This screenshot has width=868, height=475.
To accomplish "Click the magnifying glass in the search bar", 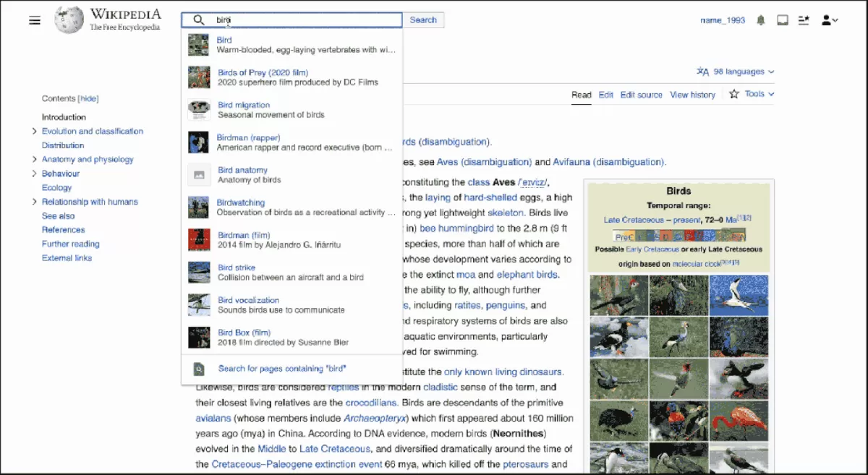I will pos(197,20).
